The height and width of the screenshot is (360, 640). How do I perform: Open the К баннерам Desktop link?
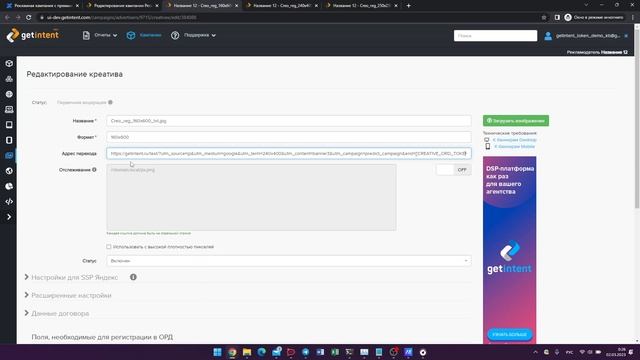tap(514, 140)
